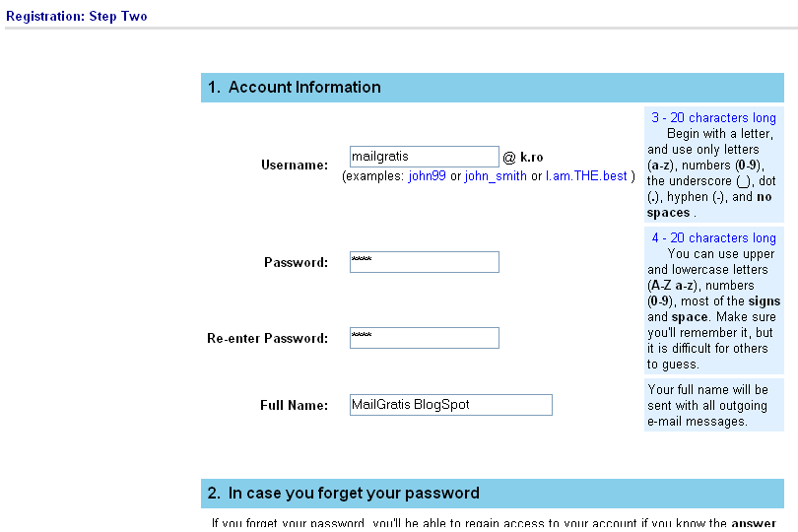Click the Full Name field with MailGratis BlogSpot
Image resolution: width=798 pixels, height=532 pixels.
[450, 405]
